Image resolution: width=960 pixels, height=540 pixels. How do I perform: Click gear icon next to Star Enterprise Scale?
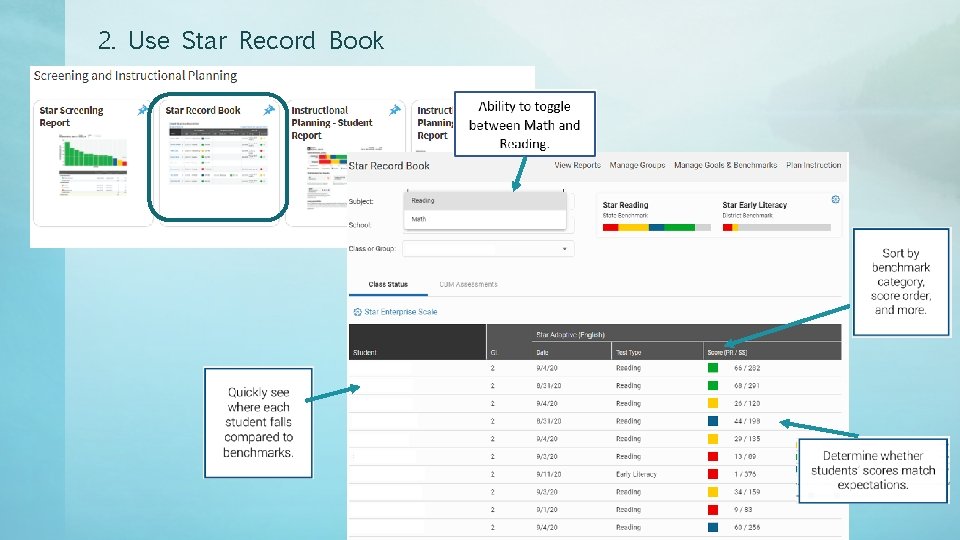point(358,312)
